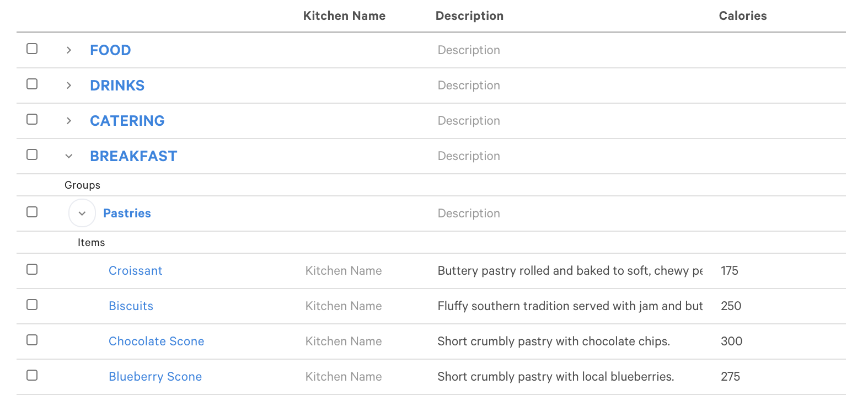Open the Biscuits item link
The image size is (868, 395).
[x=131, y=306]
